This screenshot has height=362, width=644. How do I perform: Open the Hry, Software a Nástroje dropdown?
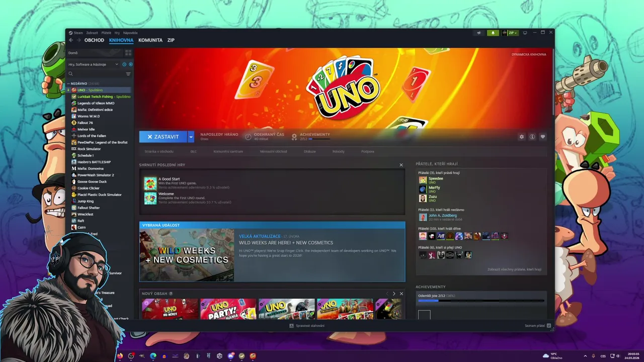pos(94,64)
